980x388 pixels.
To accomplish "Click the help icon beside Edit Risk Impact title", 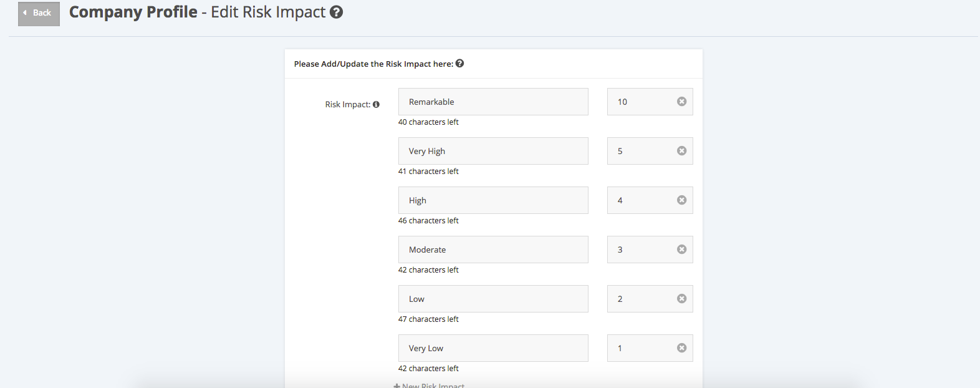I will tap(337, 12).
